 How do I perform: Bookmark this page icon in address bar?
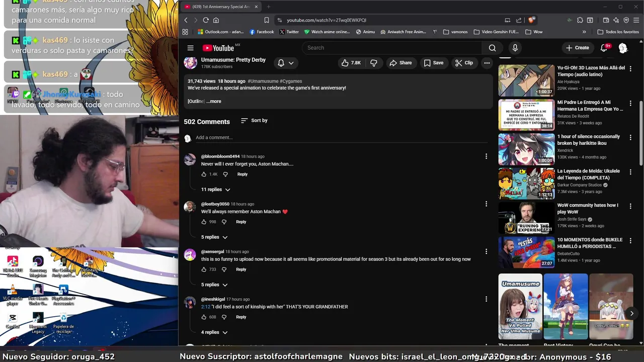pyautogui.click(x=267, y=20)
